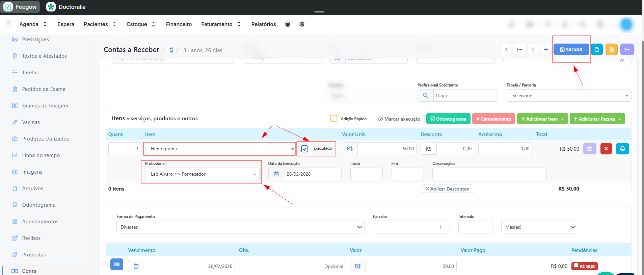The width and height of the screenshot is (644, 275).
Task: Click the Feegow logo tab
Action: click(x=20, y=7)
